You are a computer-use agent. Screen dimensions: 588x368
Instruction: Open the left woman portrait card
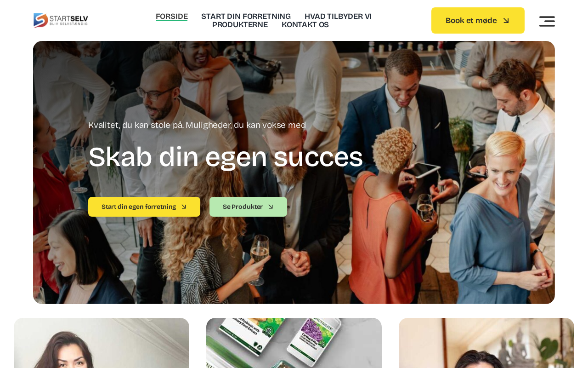(102, 343)
